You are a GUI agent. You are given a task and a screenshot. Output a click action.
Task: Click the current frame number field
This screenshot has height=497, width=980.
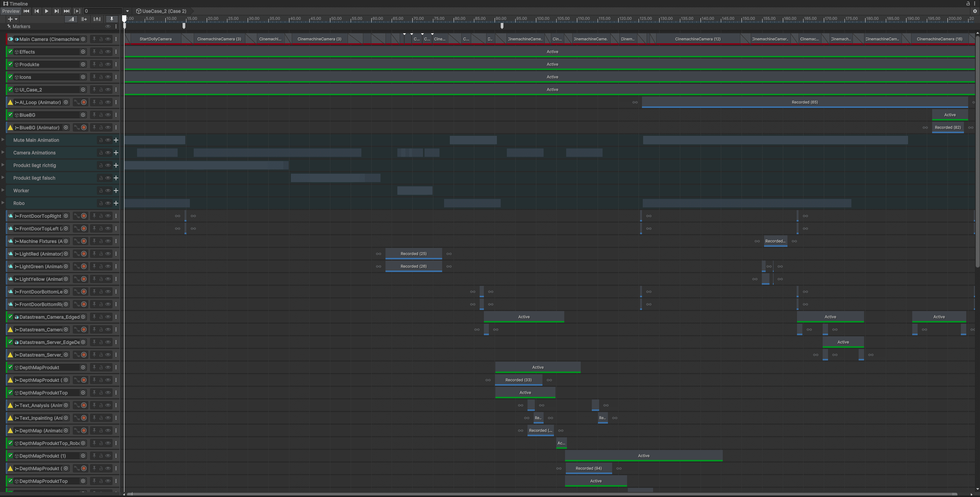(103, 11)
